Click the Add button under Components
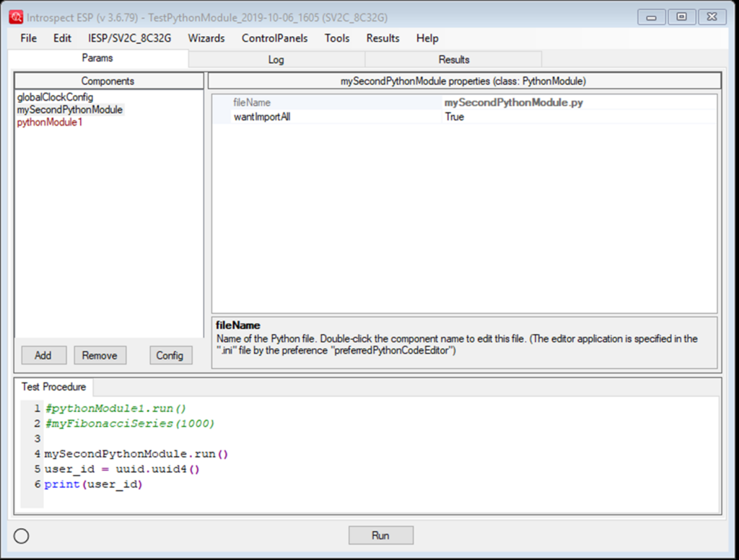The image size is (739, 560). (43, 355)
